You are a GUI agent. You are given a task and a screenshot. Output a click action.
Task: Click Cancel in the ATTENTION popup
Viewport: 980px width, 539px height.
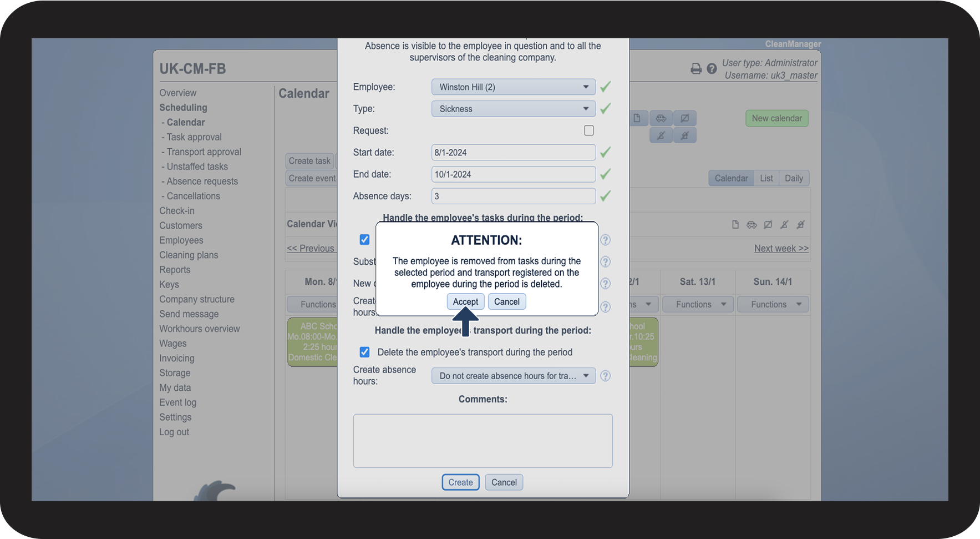tap(507, 301)
